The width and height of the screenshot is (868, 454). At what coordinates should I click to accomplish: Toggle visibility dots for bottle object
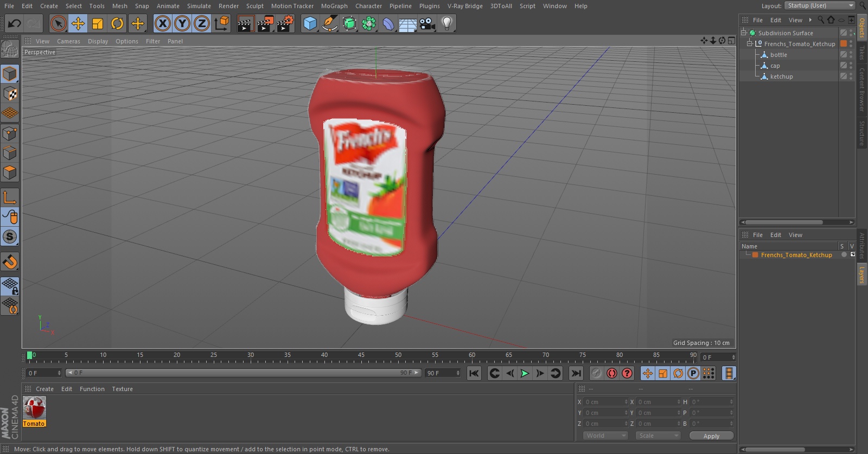[851, 55]
